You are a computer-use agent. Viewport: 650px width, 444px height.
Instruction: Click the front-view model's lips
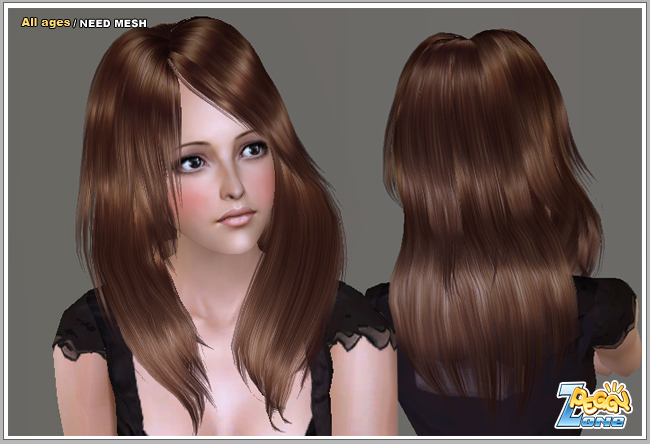(x=236, y=214)
